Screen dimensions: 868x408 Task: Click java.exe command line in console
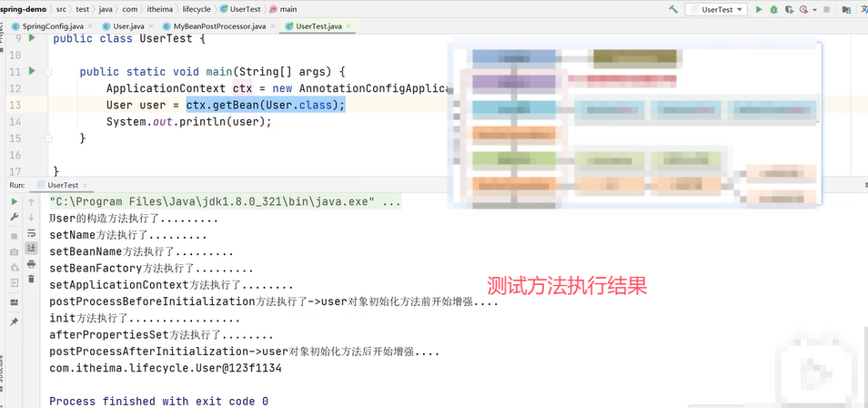point(226,202)
